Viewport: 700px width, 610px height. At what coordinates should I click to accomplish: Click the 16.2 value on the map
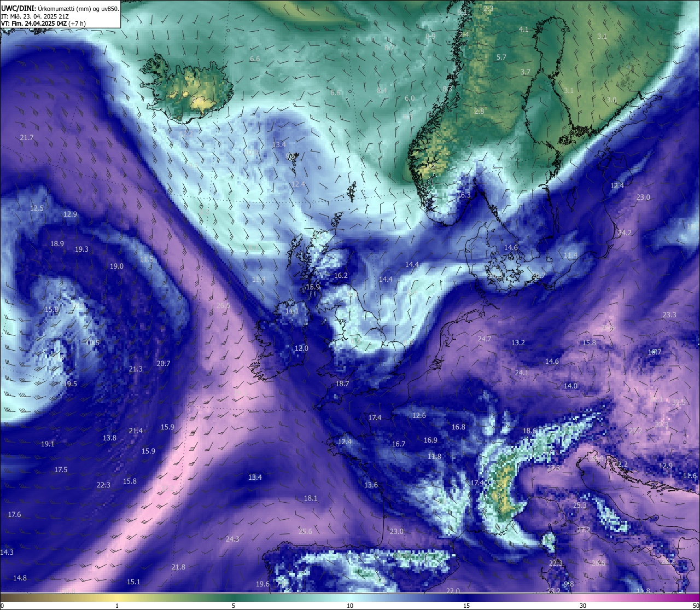click(341, 276)
